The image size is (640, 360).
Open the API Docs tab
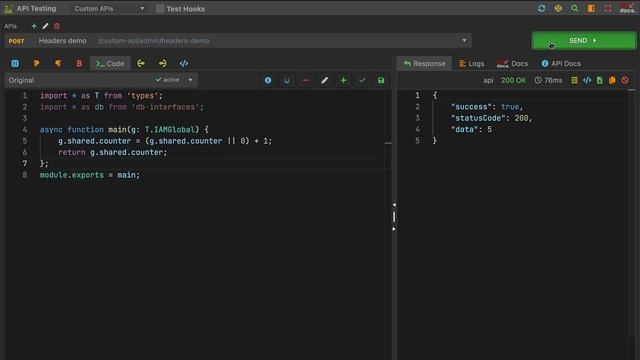pos(561,63)
